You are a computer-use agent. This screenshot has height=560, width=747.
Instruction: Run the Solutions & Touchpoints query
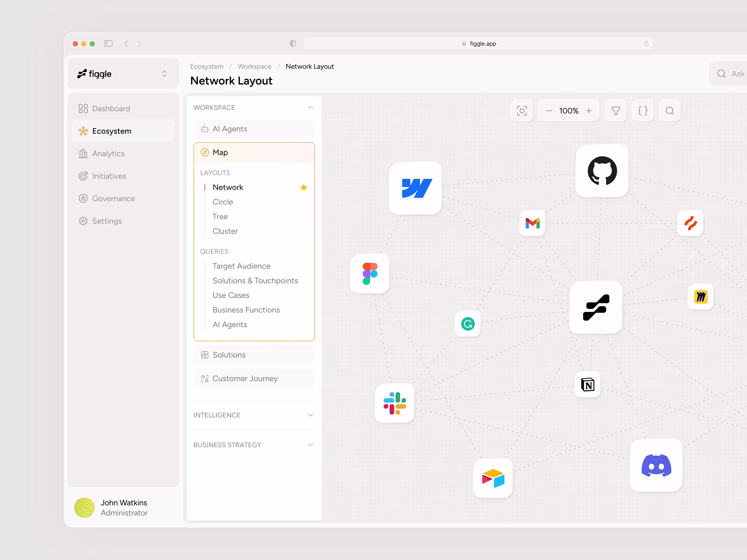click(255, 281)
